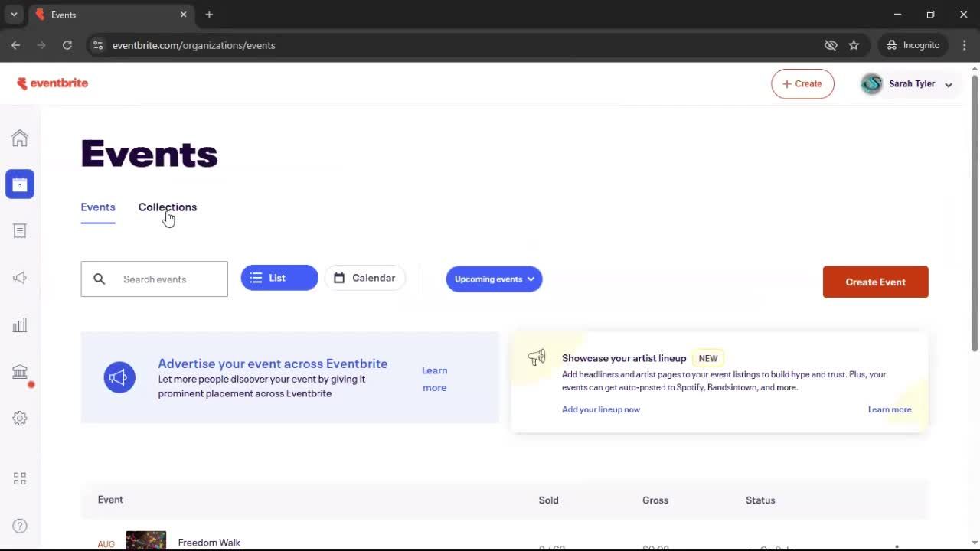Open the Freedom Walk event title
Viewport: 980px width, 551px height.
click(x=209, y=543)
